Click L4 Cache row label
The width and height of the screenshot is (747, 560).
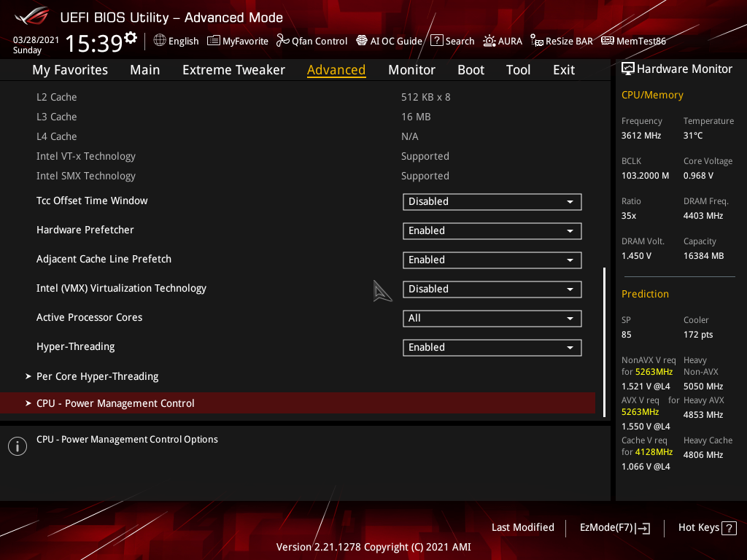56,136
